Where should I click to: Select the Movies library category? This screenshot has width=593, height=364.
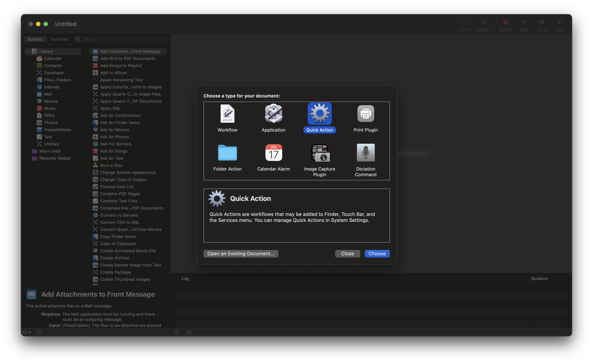[x=51, y=101]
